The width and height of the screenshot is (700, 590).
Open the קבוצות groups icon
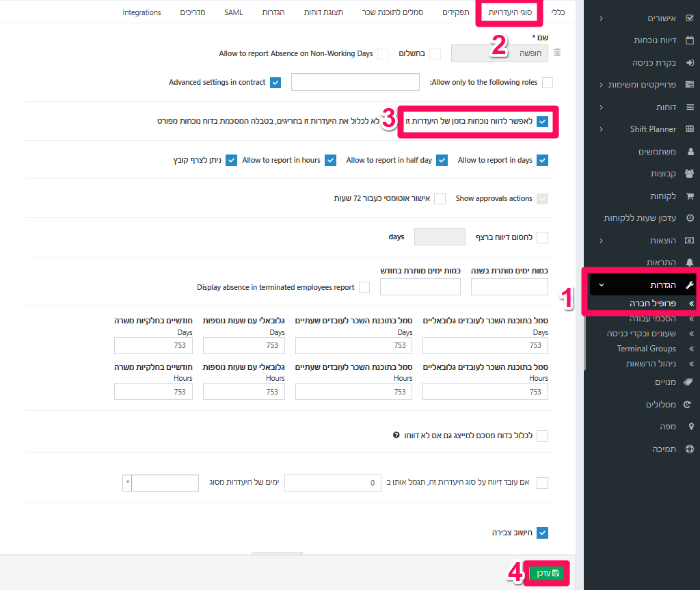pyautogui.click(x=689, y=173)
